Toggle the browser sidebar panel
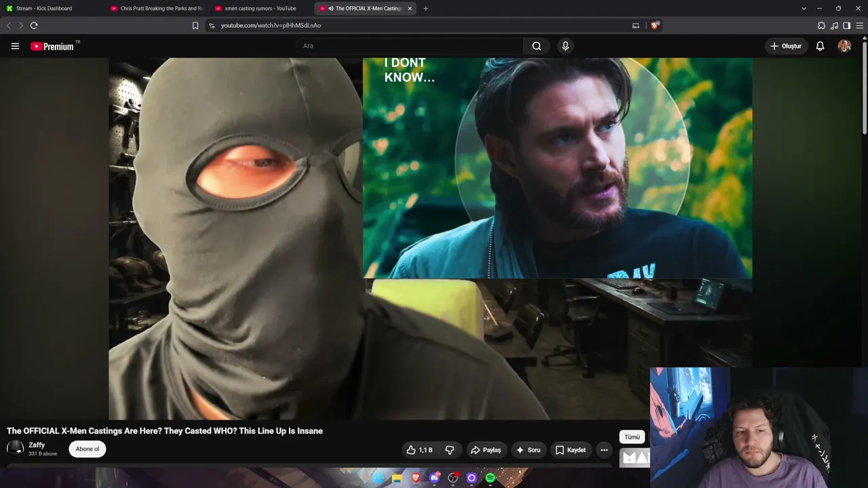Image resolution: width=868 pixels, height=488 pixels. click(x=846, y=26)
